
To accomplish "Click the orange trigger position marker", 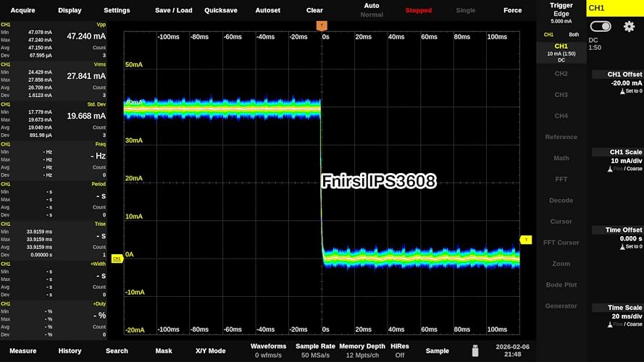I will [322, 26].
